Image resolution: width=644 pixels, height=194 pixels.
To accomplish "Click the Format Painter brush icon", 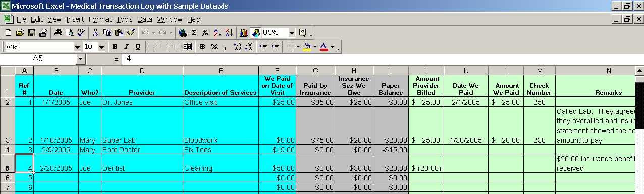I will 131,33.
